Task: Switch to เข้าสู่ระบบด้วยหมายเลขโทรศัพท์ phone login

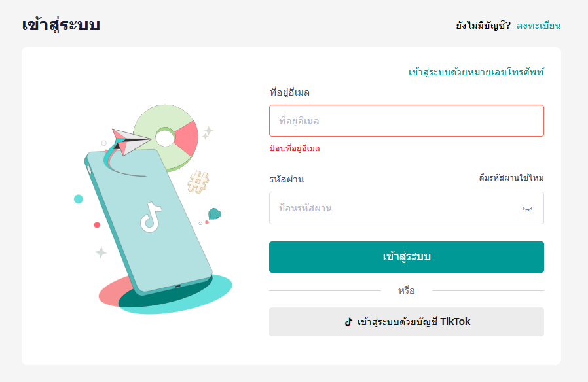Action: (475, 72)
